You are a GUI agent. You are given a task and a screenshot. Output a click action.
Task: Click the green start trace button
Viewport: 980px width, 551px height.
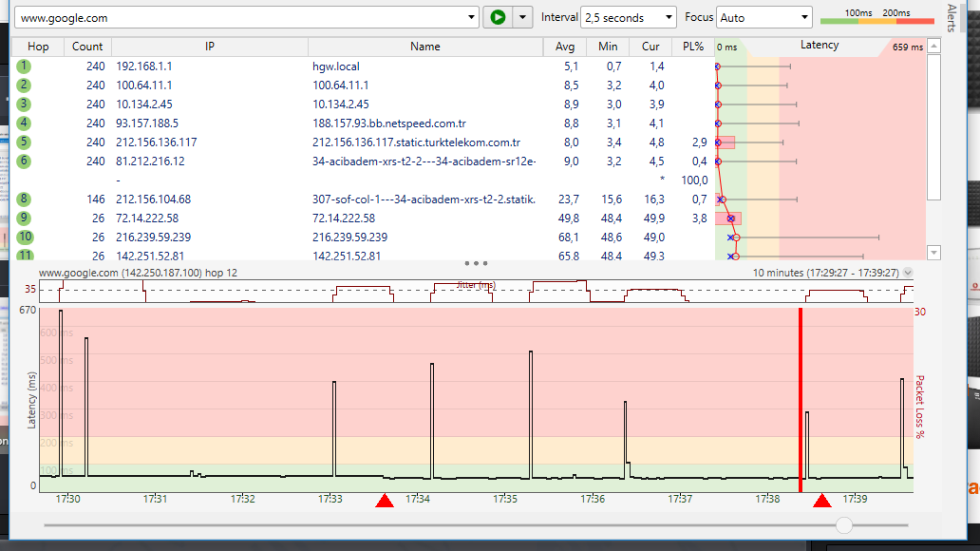click(x=496, y=17)
